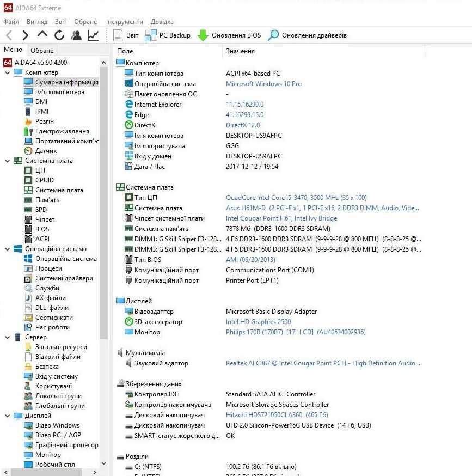Collapse the Системна плата tree node
Viewport: 472px width, 476px height.
click(x=8, y=161)
